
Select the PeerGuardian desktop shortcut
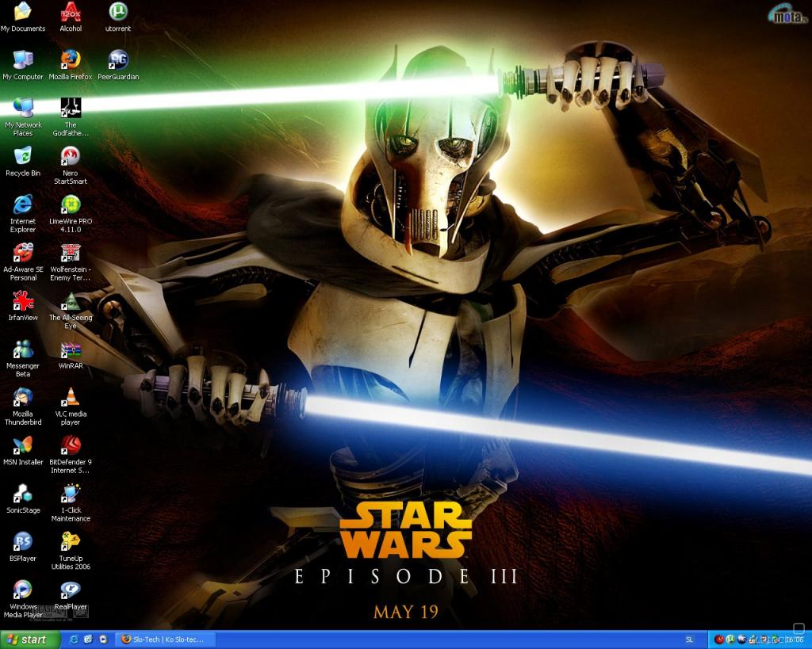[x=118, y=65]
